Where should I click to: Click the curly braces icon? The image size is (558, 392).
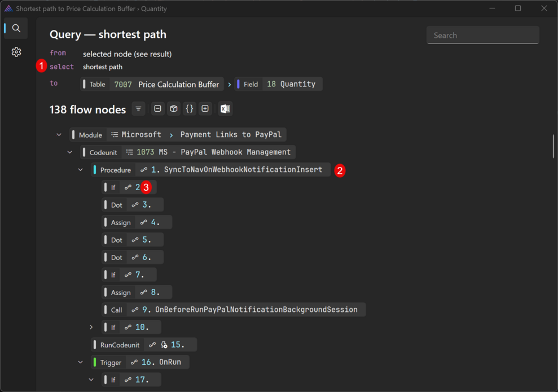tap(190, 109)
